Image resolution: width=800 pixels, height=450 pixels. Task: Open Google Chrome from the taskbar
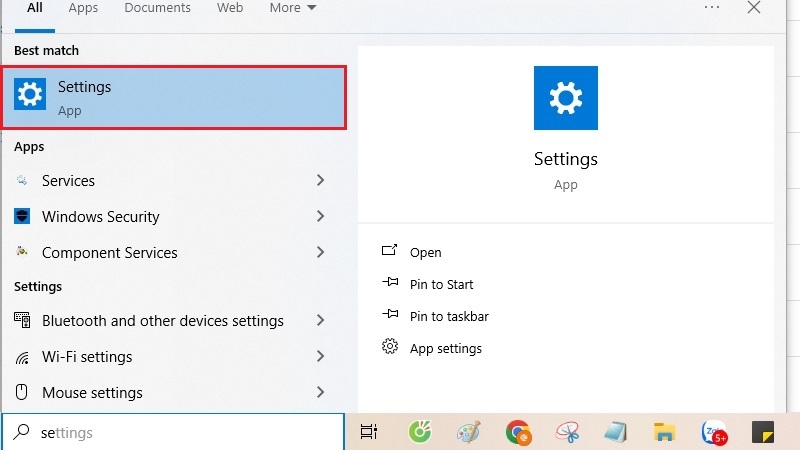(x=518, y=432)
